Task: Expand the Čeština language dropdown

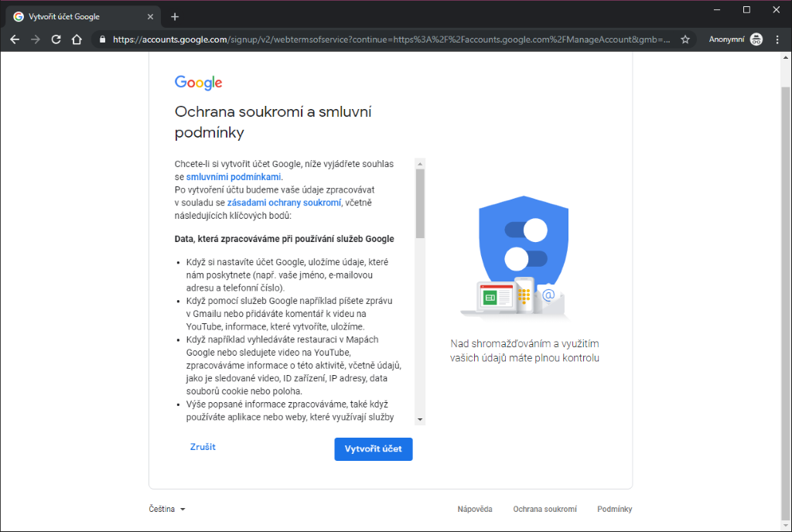Action: point(167,509)
